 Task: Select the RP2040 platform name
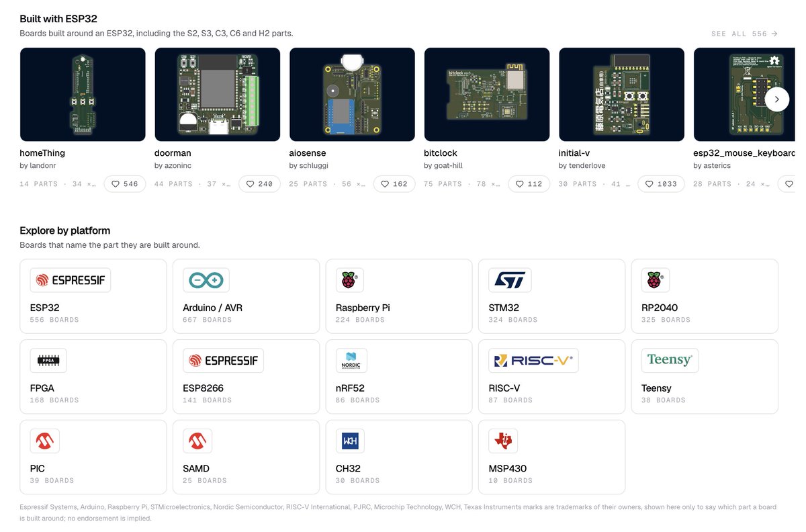click(x=660, y=308)
